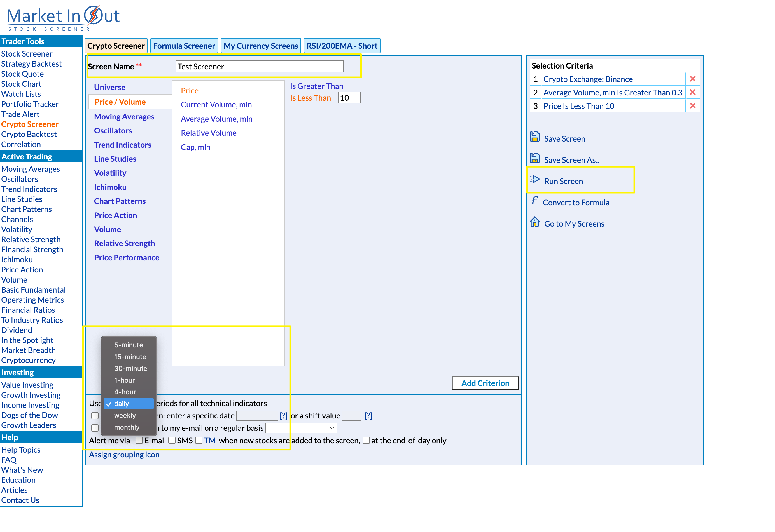
Task: Open the Assign grouping icon link
Action: coord(124,455)
